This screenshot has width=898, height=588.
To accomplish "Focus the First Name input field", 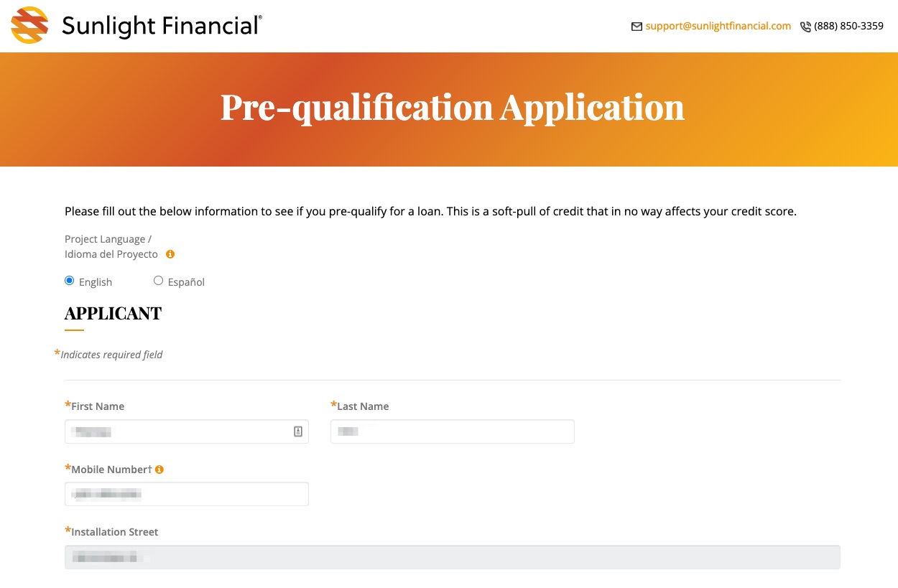I will [x=180, y=431].
